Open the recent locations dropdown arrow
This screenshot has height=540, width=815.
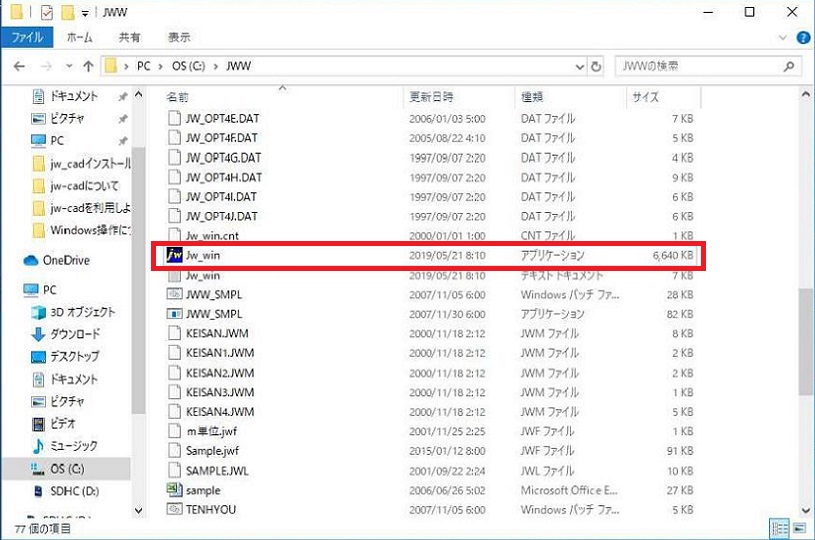click(x=68, y=66)
